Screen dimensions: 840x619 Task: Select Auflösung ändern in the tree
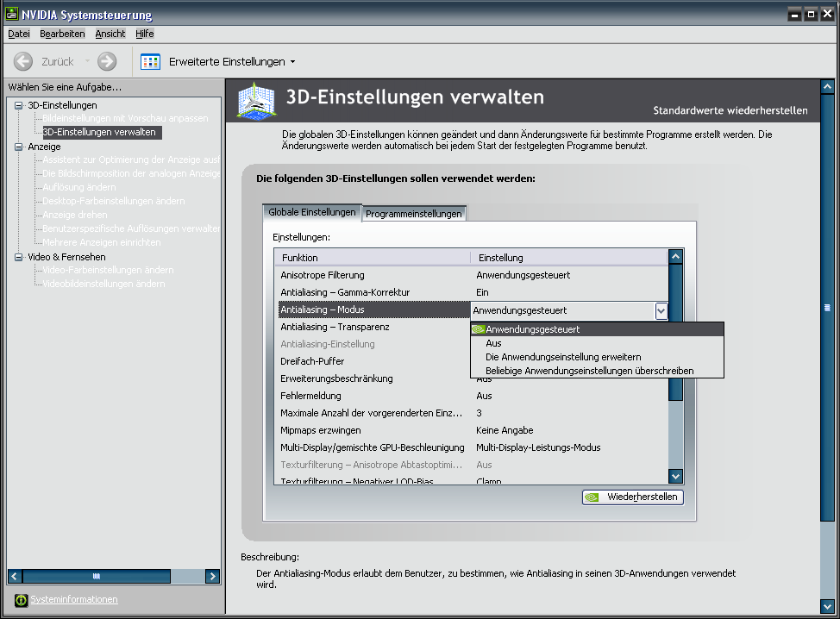tap(79, 187)
